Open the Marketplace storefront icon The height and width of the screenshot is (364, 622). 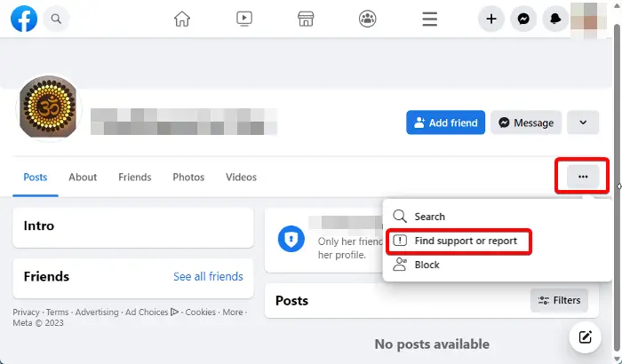pyautogui.click(x=306, y=19)
